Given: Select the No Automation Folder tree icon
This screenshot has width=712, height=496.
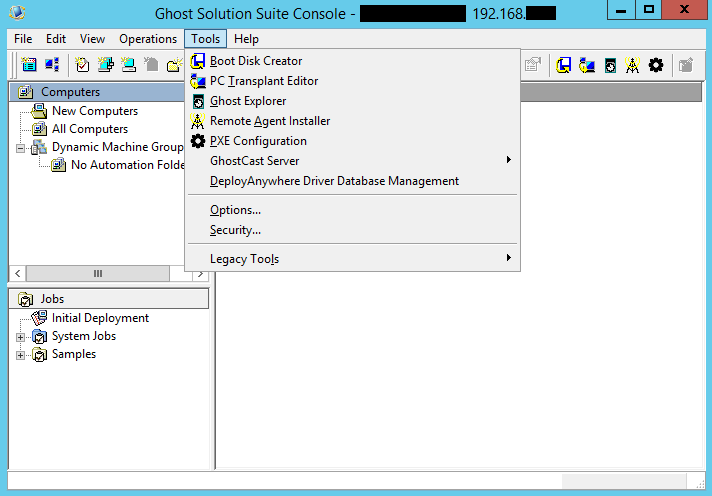Looking at the screenshot, I should pyautogui.click(x=58, y=165).
